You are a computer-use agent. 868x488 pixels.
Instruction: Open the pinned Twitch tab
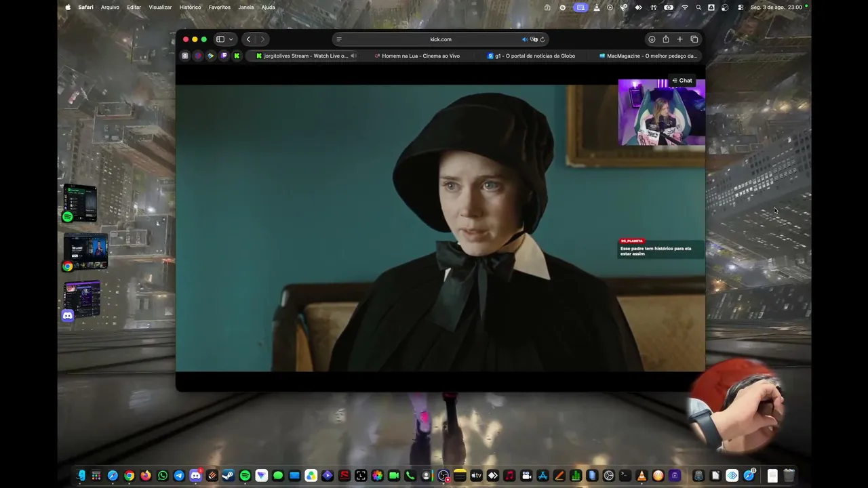coord(224,56)
